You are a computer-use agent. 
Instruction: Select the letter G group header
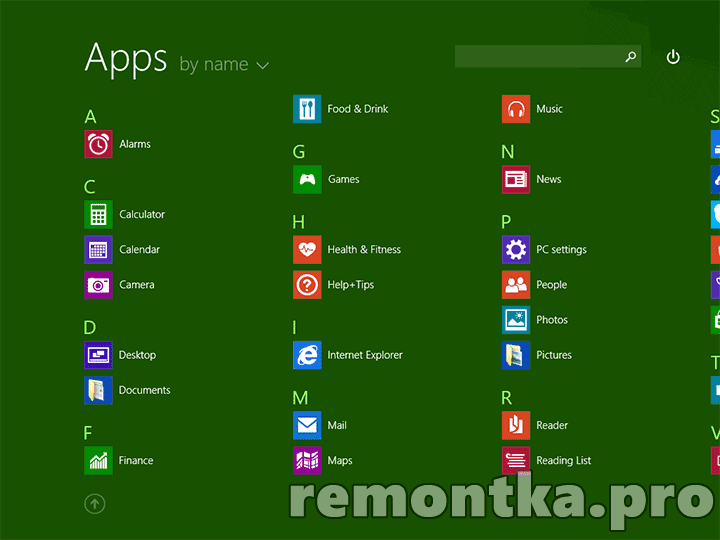tap(299, 152)
